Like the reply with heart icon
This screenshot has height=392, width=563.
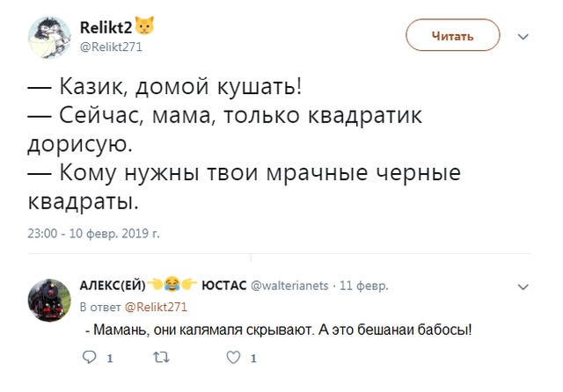pyautogui.click(x=233, y=359)
